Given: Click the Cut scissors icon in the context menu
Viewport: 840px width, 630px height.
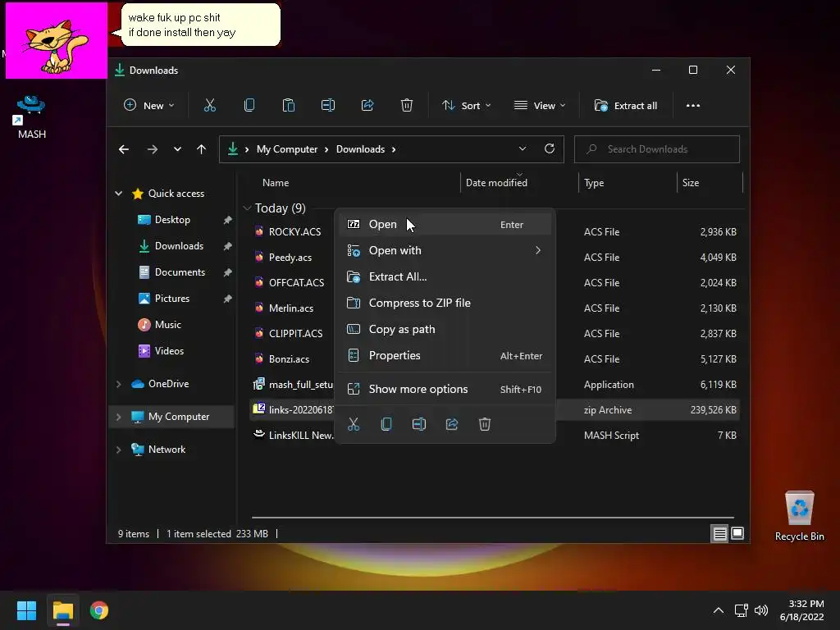Looking at the screenshot, I should pos(354,424).
